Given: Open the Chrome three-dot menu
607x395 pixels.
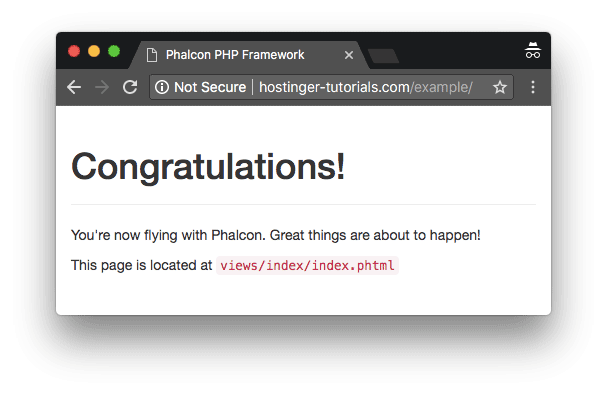Looking at the screenshot, I should click(x=533, y=87).
